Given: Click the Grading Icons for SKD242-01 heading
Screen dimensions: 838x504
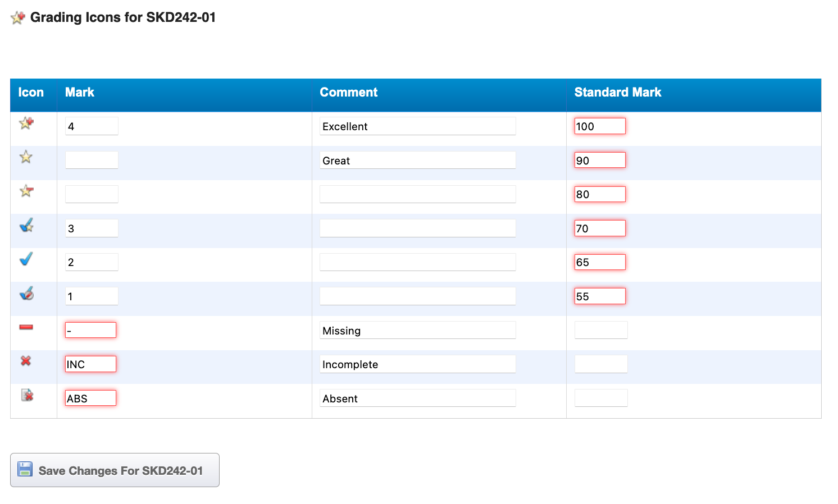Looking at the screenshot, I should [x=123, y=17].
